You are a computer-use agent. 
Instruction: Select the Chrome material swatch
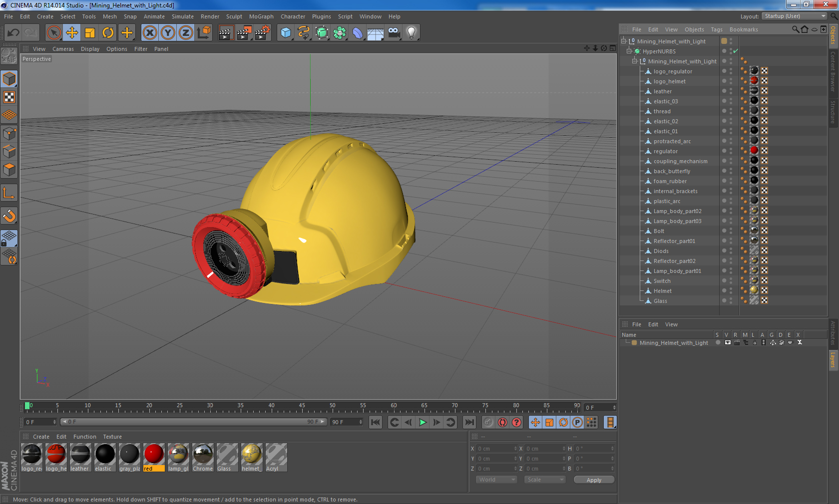coord(203,457)
